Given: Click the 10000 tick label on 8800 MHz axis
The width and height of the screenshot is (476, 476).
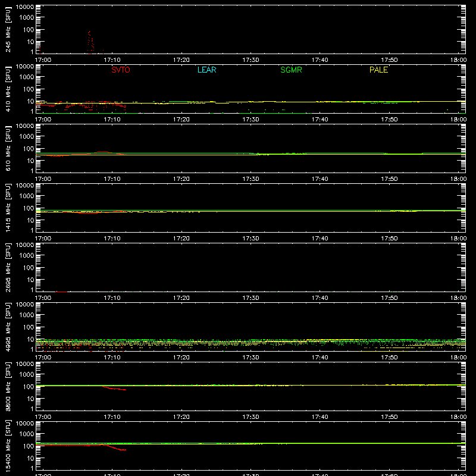Looking at the screenshot, I should tap(25, 364).
